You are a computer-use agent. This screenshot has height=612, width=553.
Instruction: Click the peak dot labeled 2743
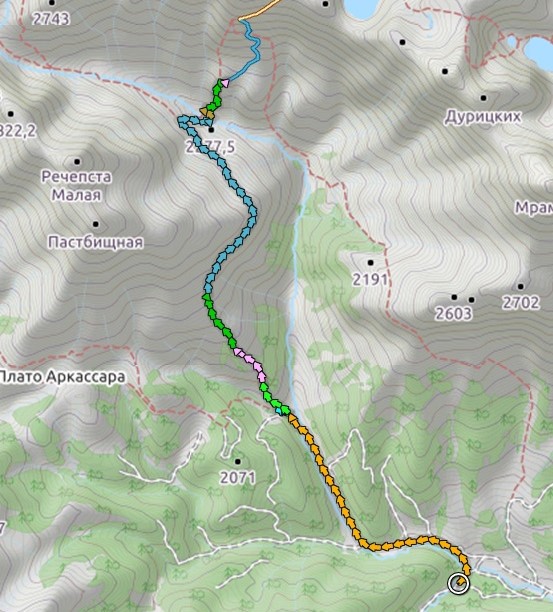click(52, 3)
